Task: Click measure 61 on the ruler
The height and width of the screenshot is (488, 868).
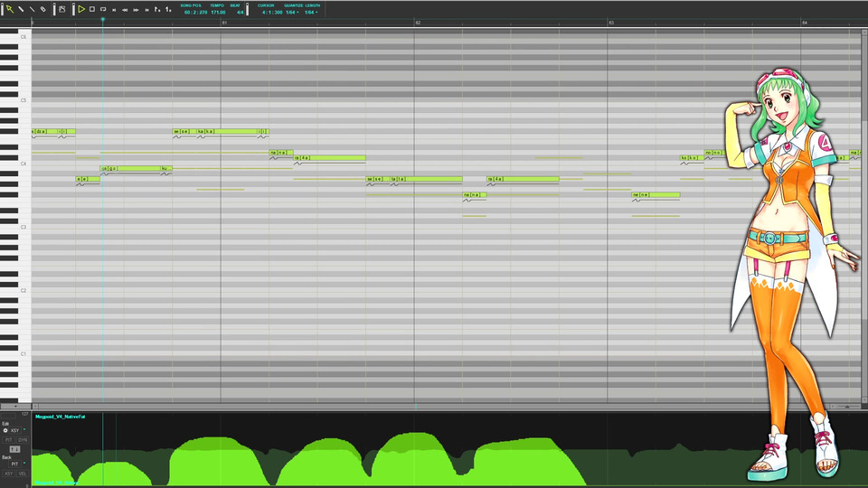Action: [224, 23]
